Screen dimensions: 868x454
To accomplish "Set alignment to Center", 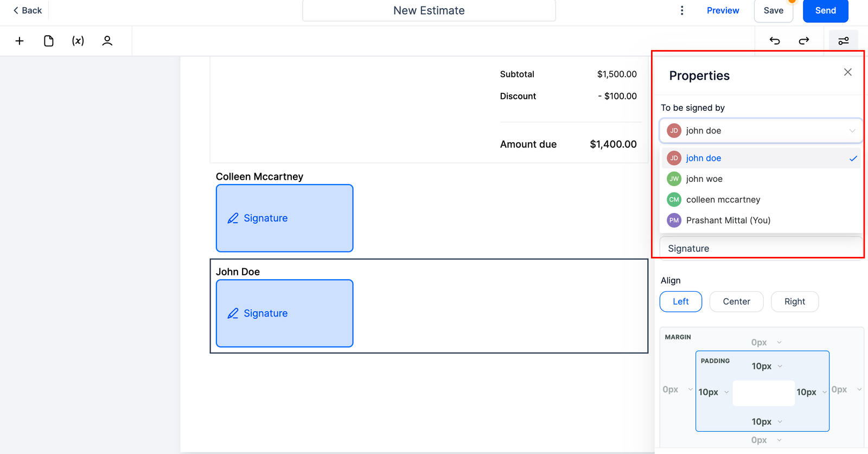I will 736,301.
